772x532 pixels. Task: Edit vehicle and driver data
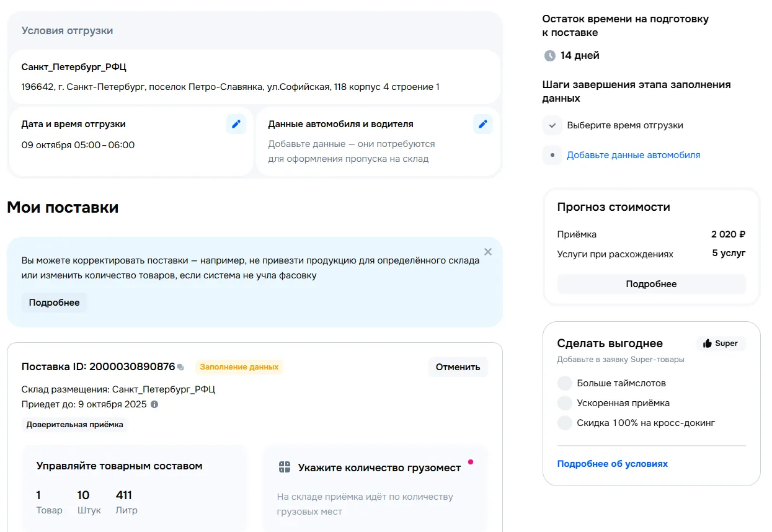tap(482, 124)
